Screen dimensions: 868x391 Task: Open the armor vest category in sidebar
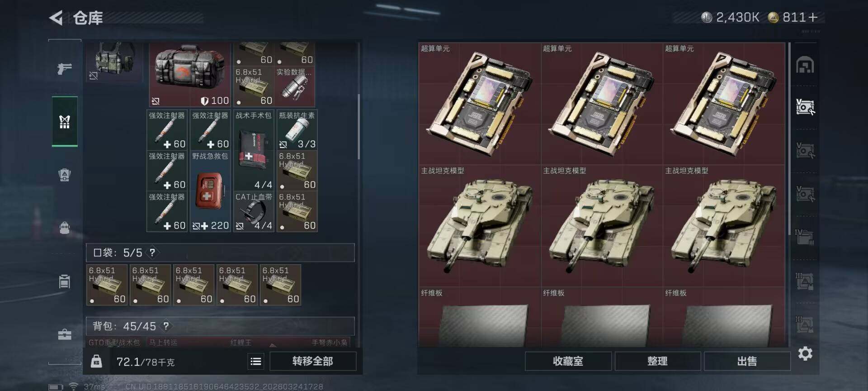pyautogui.click(x=65, y=175)
